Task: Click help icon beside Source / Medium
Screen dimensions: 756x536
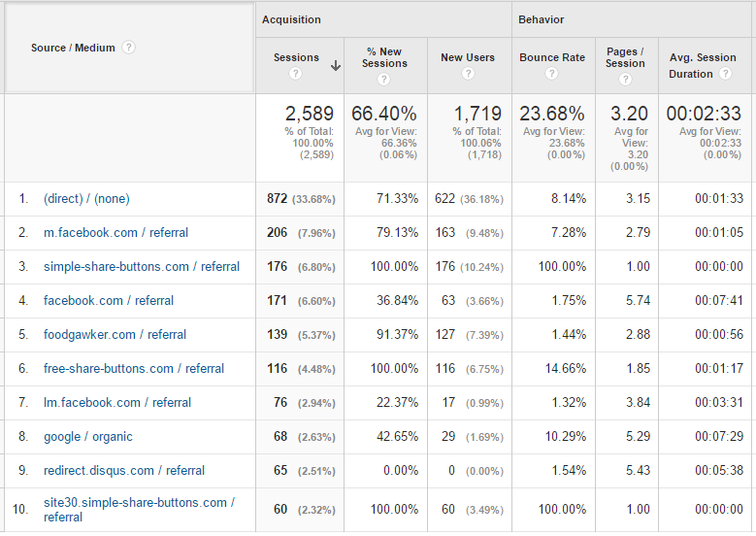Action: click(128, 48)
